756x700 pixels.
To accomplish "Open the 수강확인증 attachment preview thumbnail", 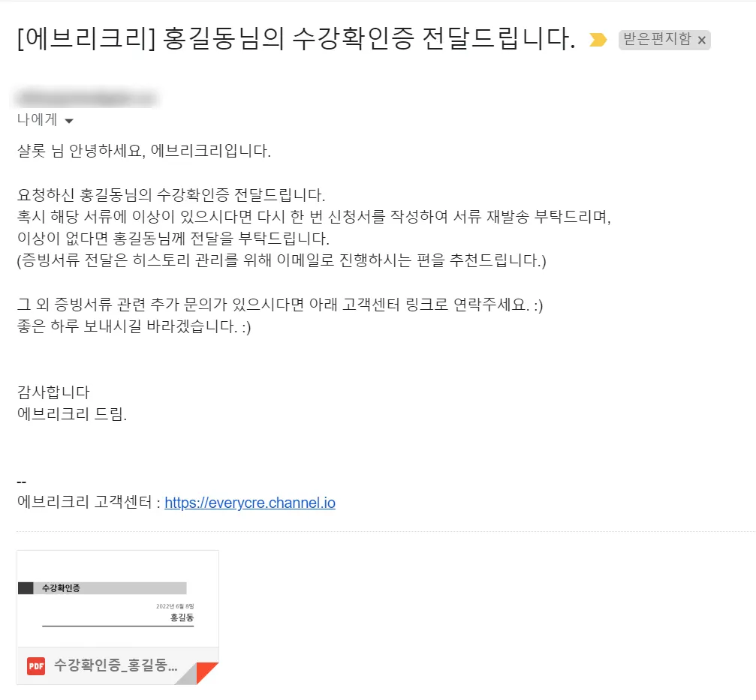I will [x=118, y=599].
